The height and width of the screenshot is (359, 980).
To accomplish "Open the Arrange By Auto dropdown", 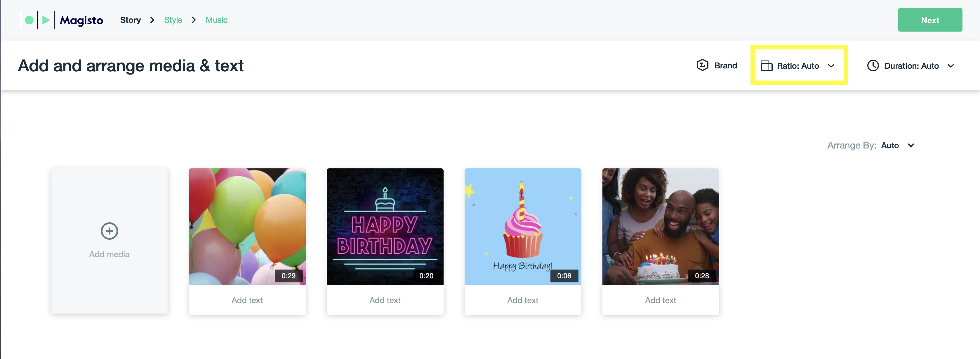I will pos(897,145).
